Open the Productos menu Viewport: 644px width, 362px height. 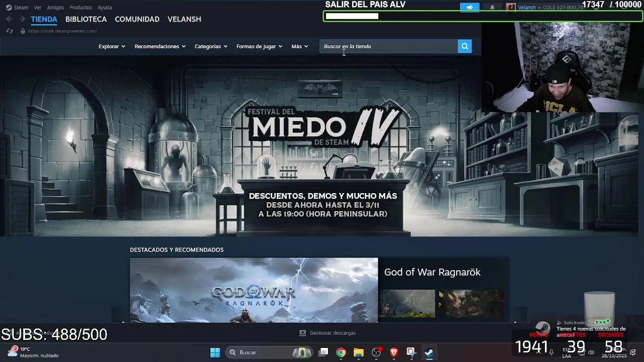(80, 8)
